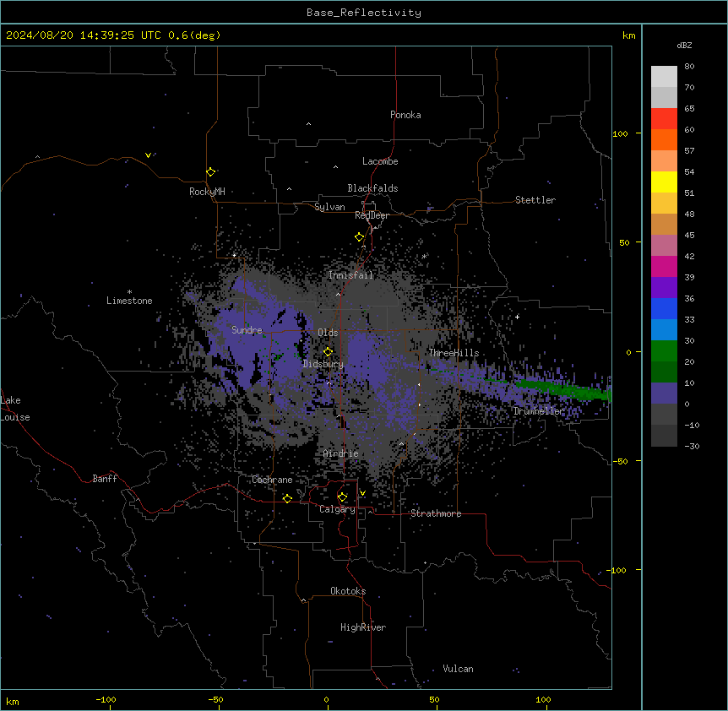Click the indigo 10–0 dBZ legend swatch
Viewport: 728px width, 711px height.
(x=664, y=393)
